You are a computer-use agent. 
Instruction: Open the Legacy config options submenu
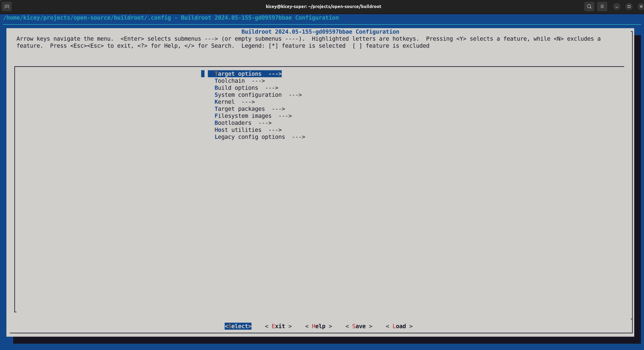click(249, 137)
